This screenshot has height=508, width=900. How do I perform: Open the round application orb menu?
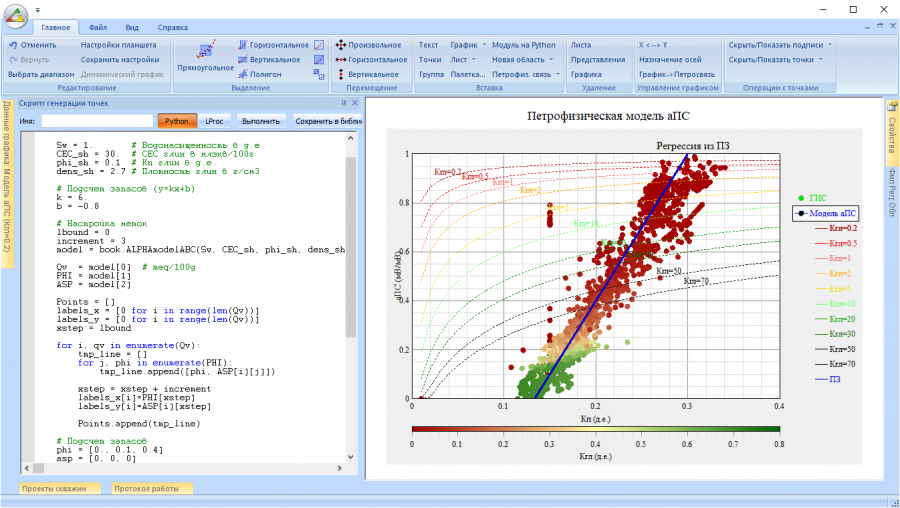(x=15, y=17)
